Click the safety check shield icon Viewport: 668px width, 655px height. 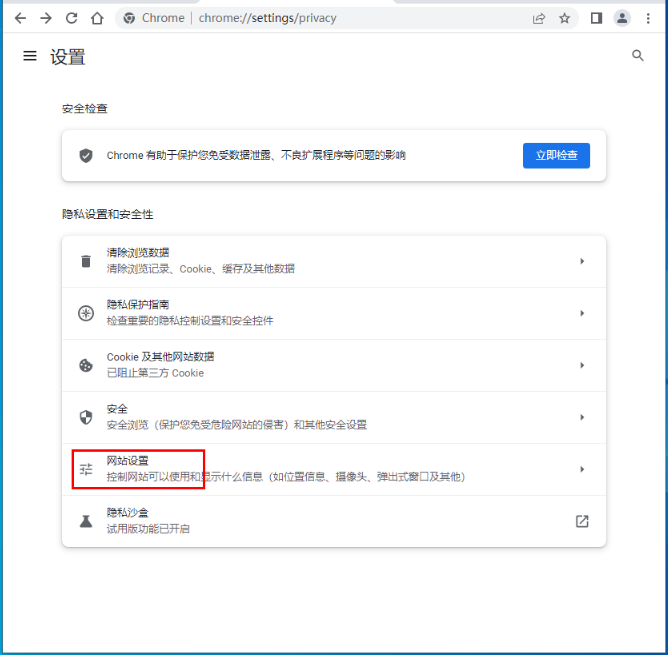pyautogui.click(x=86, y=156)
